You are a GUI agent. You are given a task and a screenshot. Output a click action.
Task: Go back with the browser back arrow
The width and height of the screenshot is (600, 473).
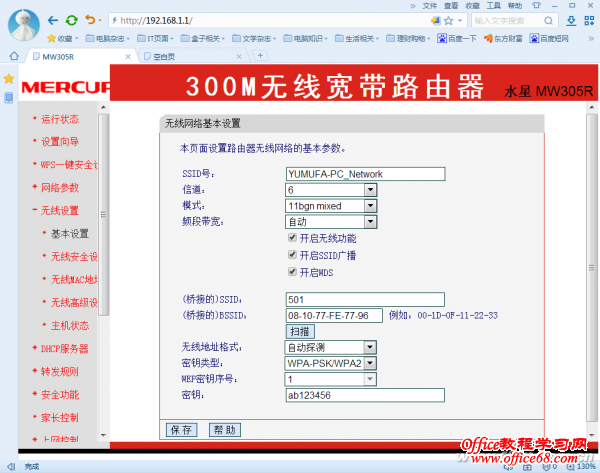point(53,20)
